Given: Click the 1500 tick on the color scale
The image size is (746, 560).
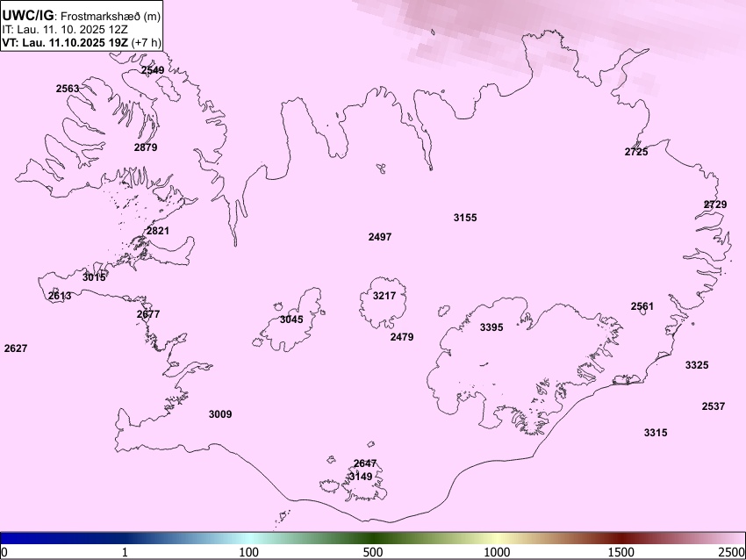Looking at the screenshot, I should coord(621,552).
